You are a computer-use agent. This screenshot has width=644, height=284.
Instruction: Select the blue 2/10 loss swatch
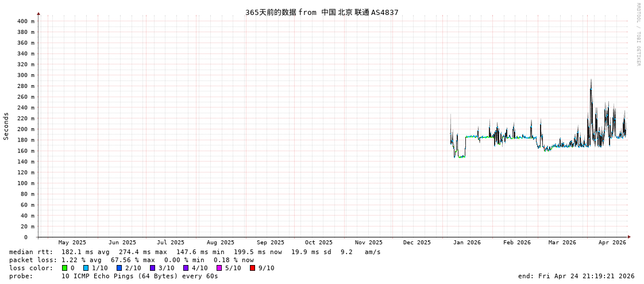pos(119,268)
